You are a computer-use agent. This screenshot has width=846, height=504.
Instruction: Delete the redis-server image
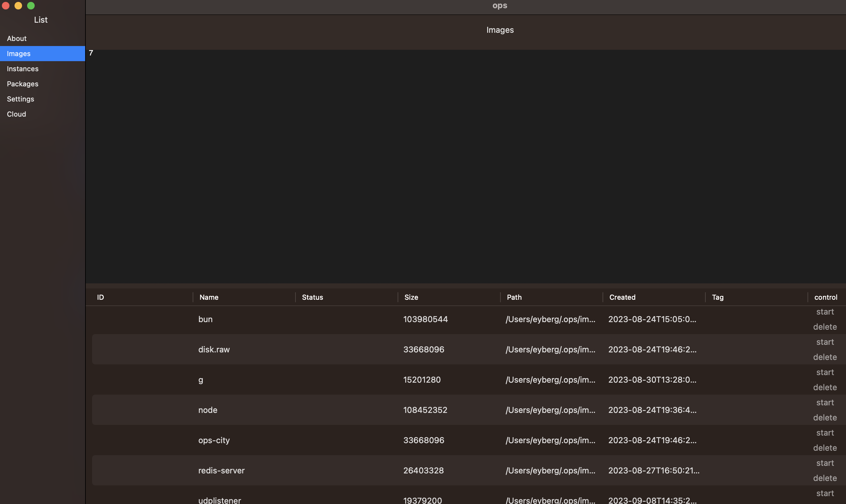click(825, 478)
